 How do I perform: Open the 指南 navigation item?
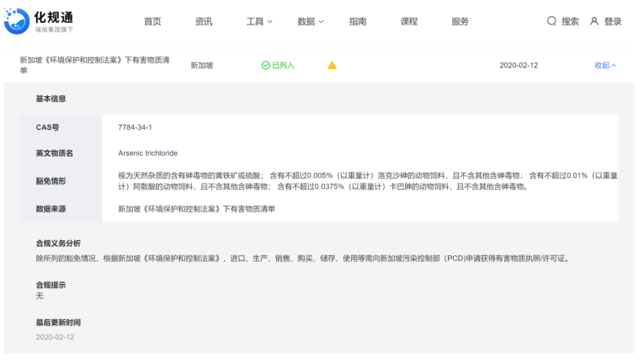pyautogui.click(x=358, y=22)
